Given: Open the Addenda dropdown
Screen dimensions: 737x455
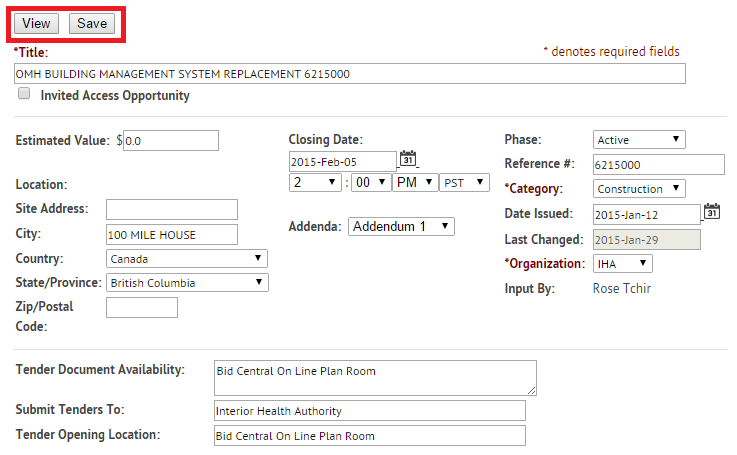Looking at the screenshot, I should pos(402,227).
